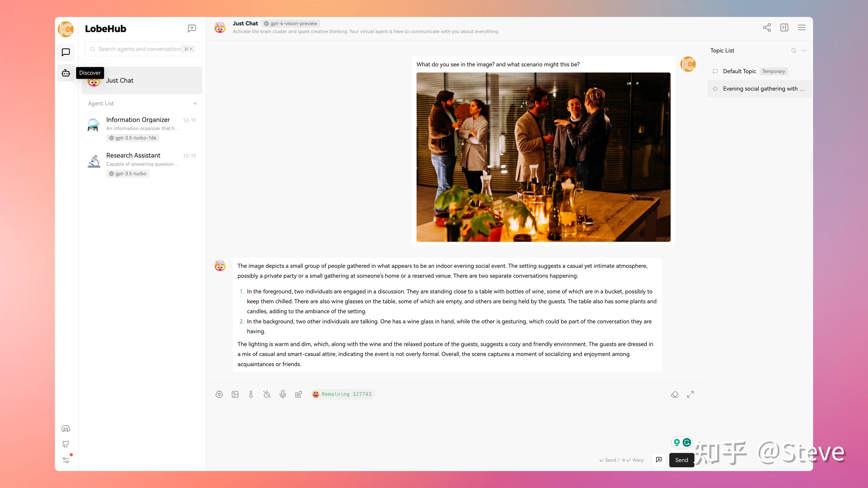Open the Discord icon in sidebar
Image resolution: width=868 pixels, height=488 pixels.
[x=66, y=429]
